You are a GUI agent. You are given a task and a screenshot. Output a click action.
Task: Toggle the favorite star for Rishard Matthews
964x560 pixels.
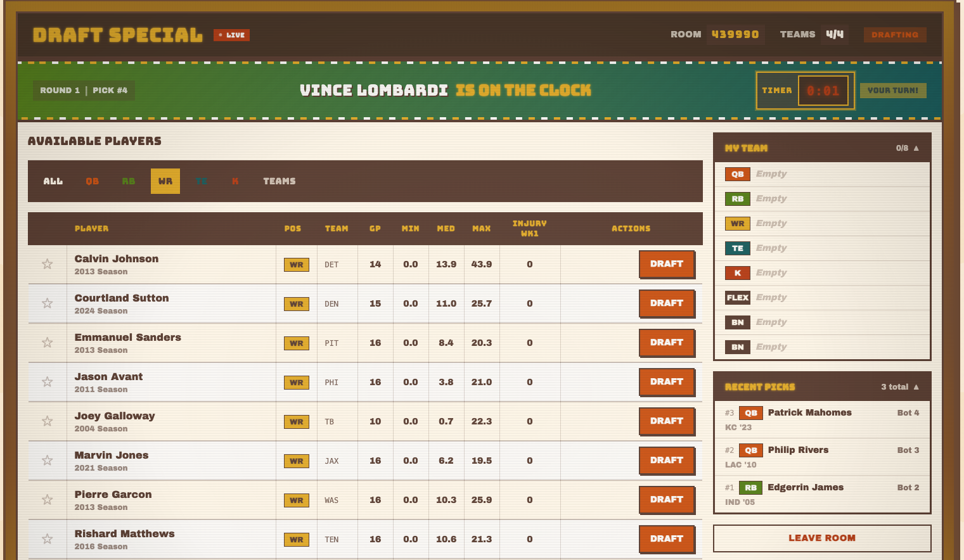47,539
